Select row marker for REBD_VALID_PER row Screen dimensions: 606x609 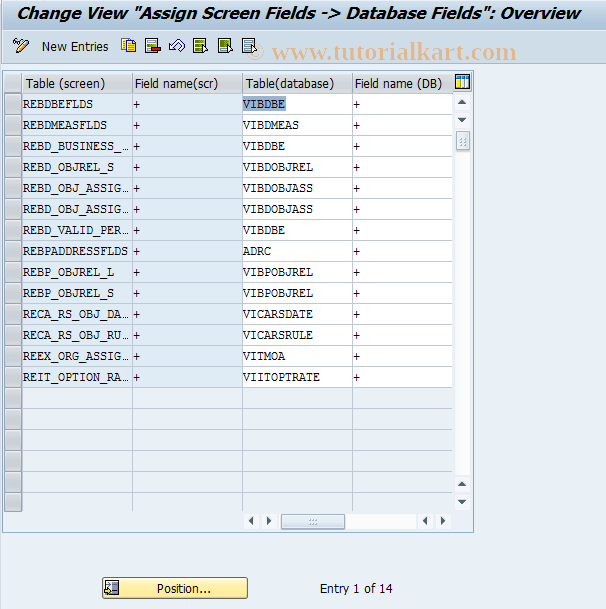(13, 230)
